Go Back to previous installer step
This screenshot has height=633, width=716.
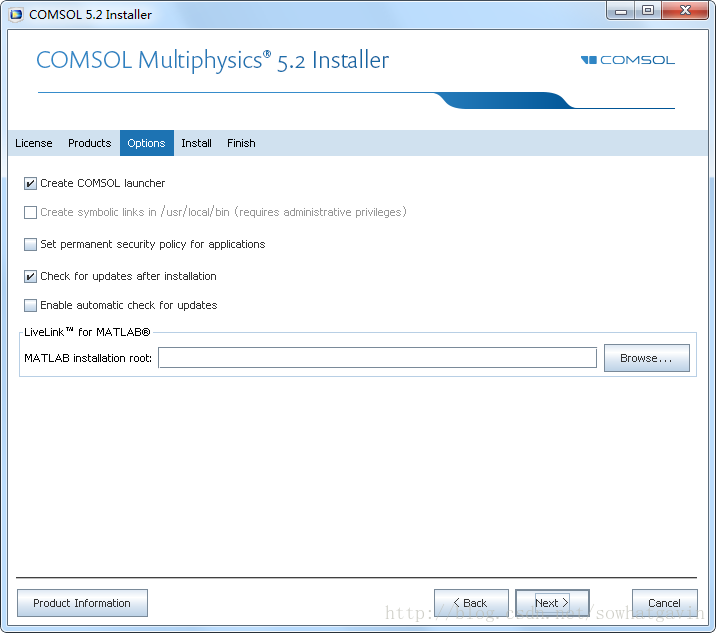point(471,603)
